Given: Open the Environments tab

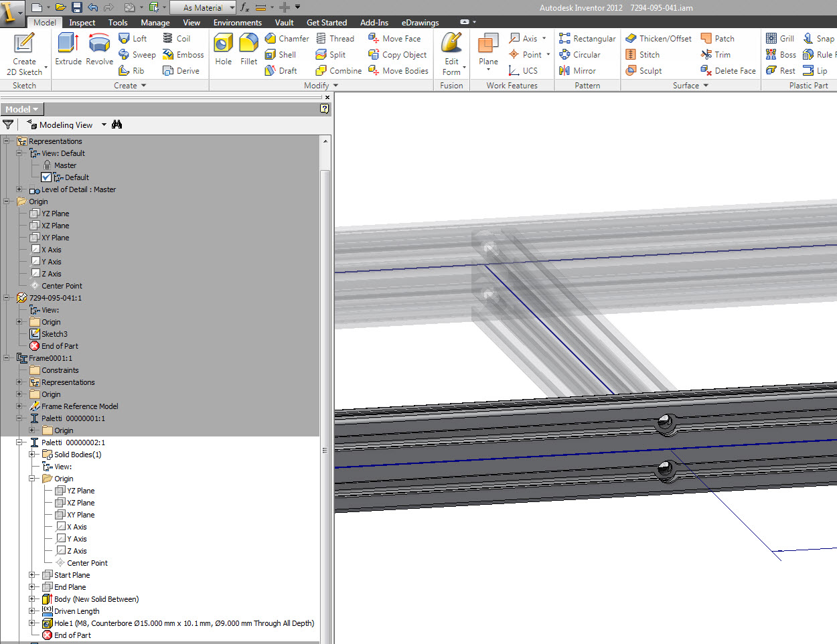Looking at the screenshot, I should [x=238, y=22].
